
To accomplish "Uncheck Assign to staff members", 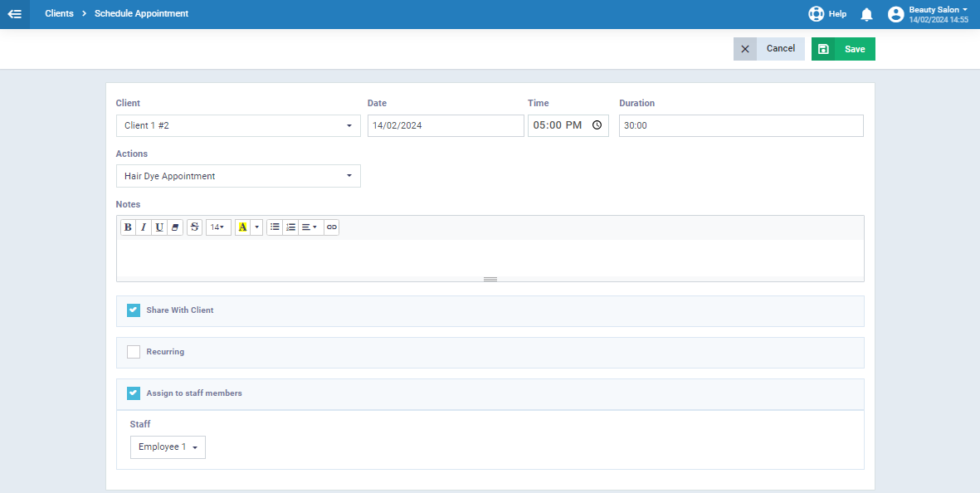I will (133, 393).
